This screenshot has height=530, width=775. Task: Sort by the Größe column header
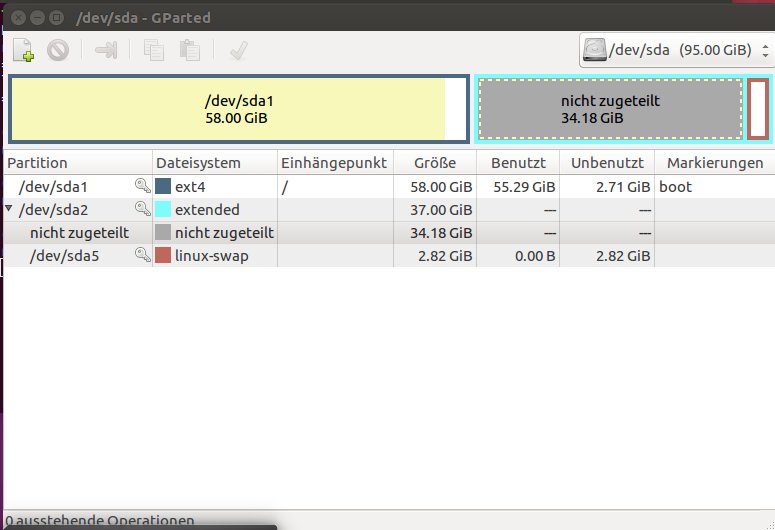(435, 163)
